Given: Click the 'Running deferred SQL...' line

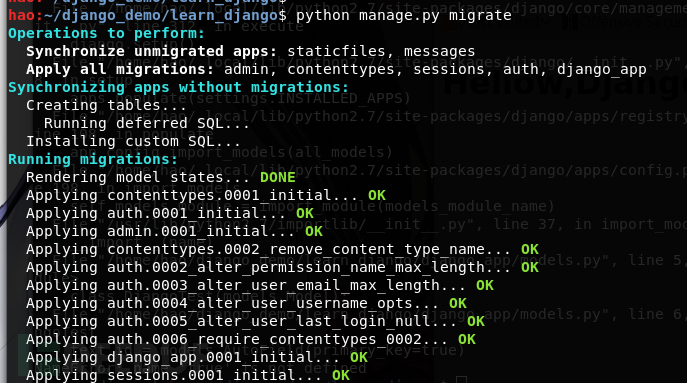Looking at the screenshot, I should (147, 123).
